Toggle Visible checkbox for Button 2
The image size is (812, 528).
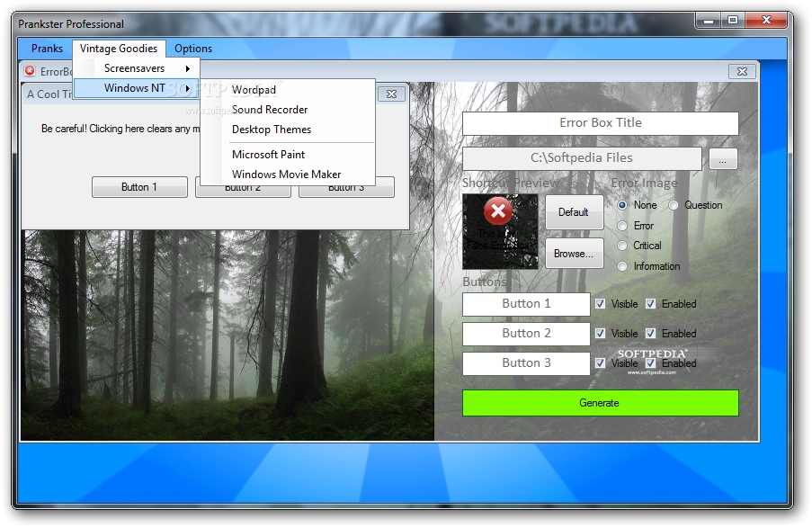pyautogui.click(x=600, y=333)
